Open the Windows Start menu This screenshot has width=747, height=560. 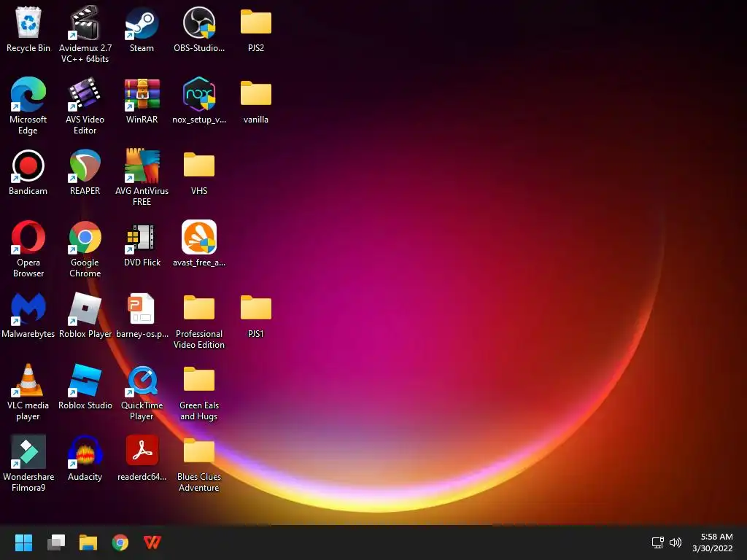[23, 542]
